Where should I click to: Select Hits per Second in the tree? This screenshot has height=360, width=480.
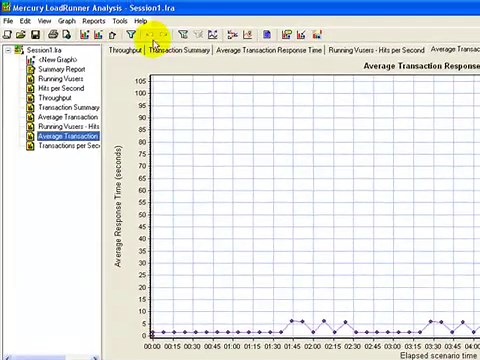click(61, 88)
